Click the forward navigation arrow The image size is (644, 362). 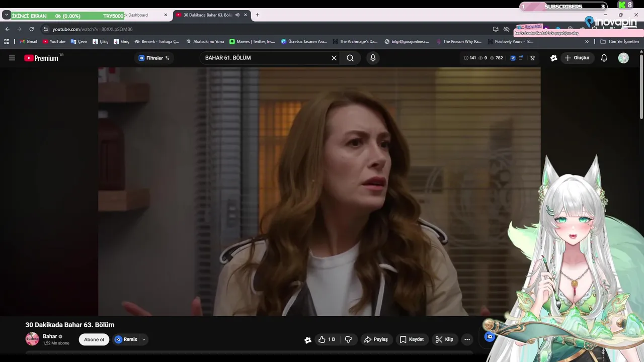click(x=19, y=29)
